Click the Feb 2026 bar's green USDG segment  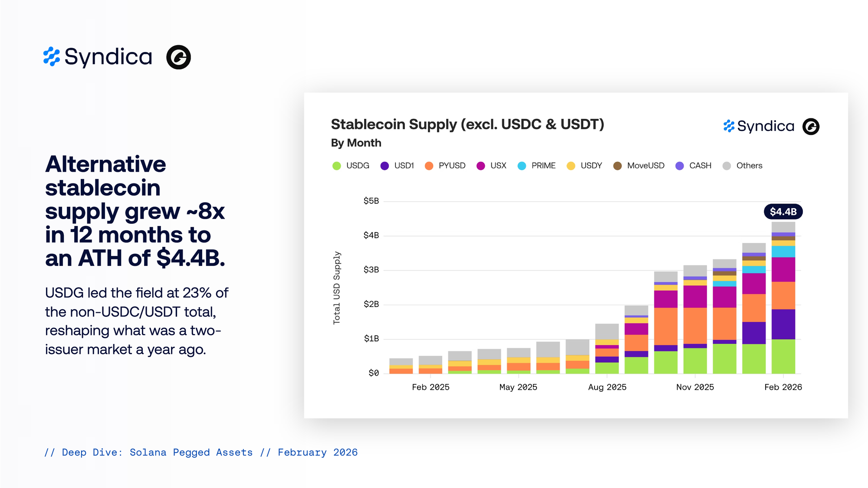pos(783,357)
